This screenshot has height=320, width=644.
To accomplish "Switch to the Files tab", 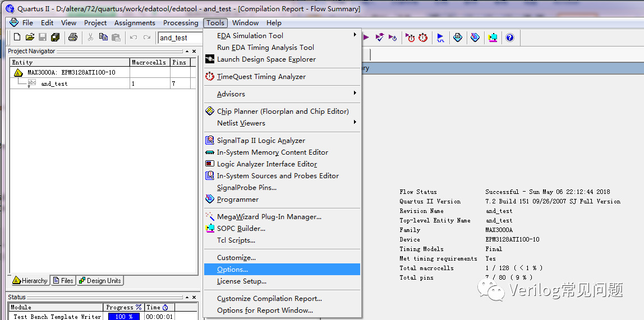I will [63, 281].
